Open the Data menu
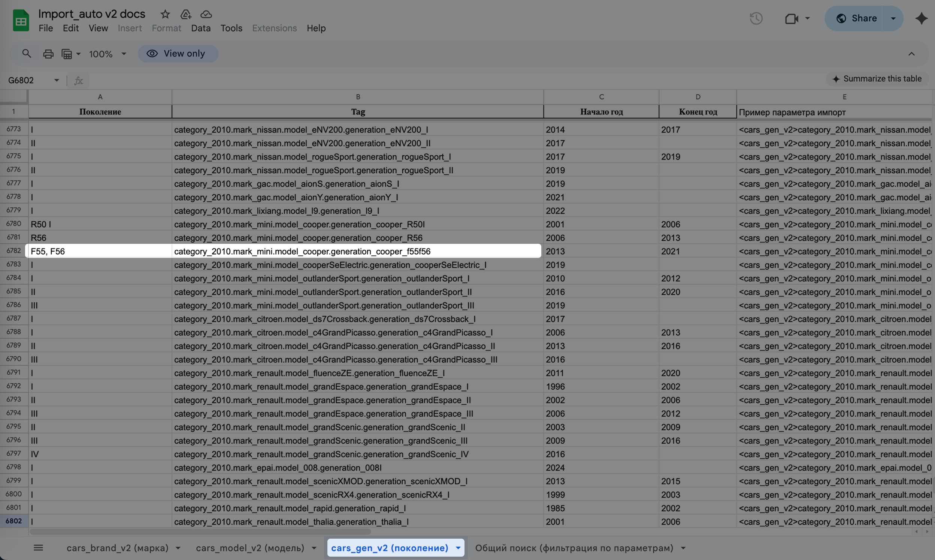Screen dimensions: 935x560 pyautogui.click(x=200, y=28)
